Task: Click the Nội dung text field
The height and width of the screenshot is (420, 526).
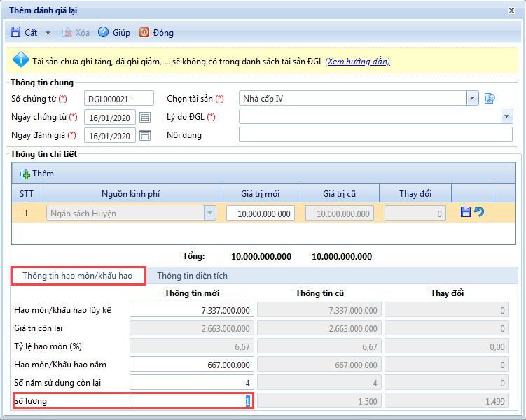Action: [x=375, y=134]
